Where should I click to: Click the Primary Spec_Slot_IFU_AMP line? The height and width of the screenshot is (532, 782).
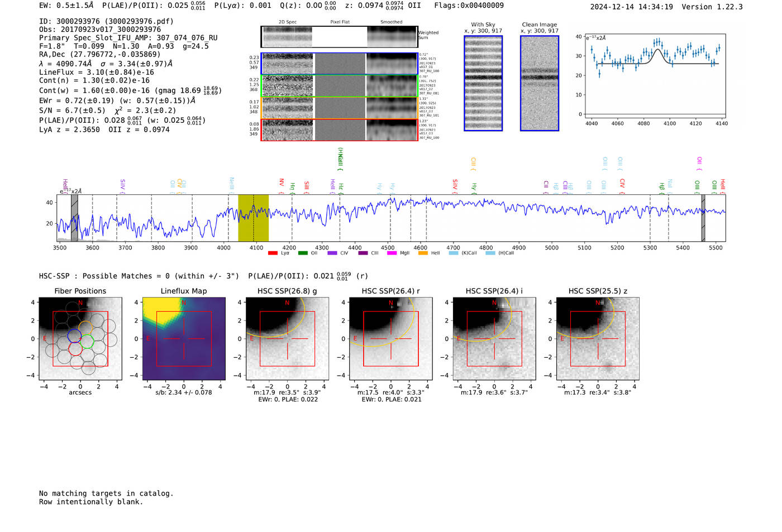point(128,38)
